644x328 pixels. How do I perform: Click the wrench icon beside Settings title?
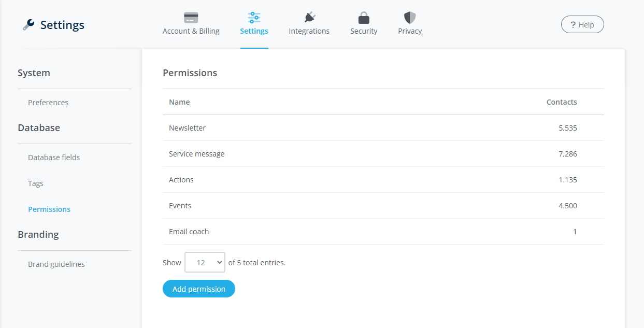28,25
